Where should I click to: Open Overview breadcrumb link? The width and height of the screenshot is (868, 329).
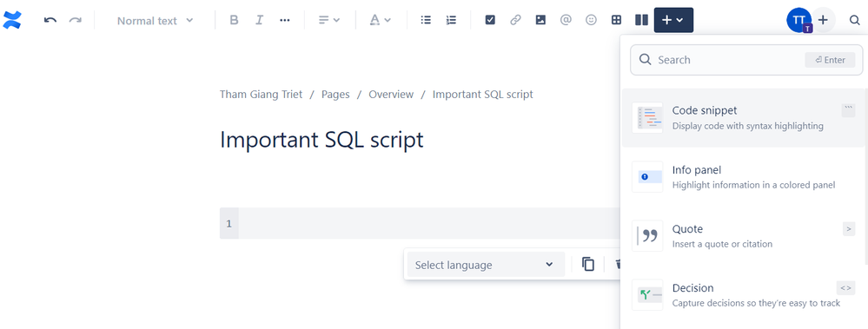pos(391,95)
